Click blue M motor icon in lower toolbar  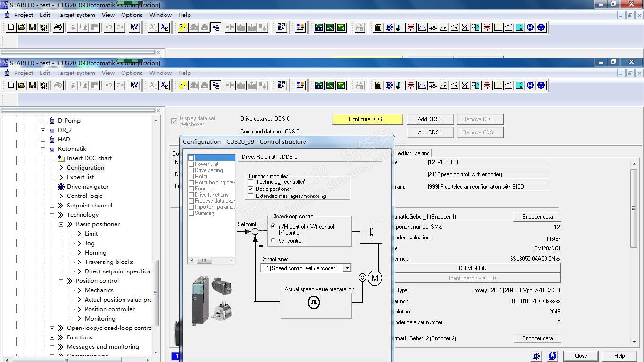tap(530, 85)
